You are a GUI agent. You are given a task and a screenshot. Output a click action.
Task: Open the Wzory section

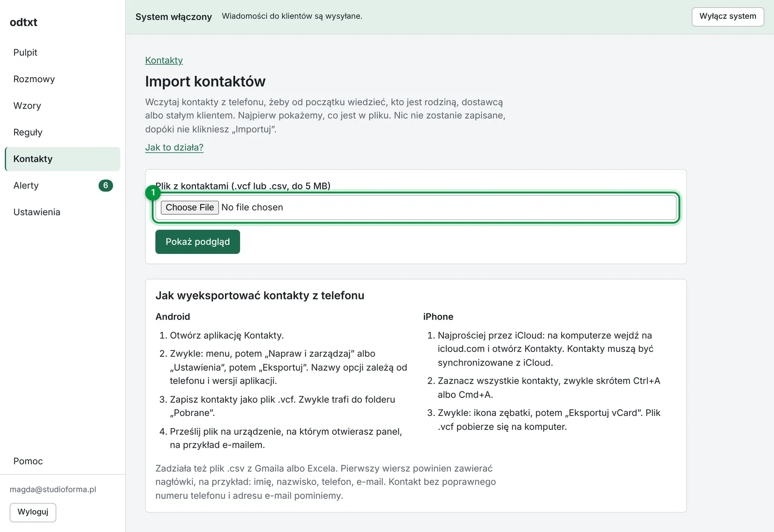tap(62, 106)
